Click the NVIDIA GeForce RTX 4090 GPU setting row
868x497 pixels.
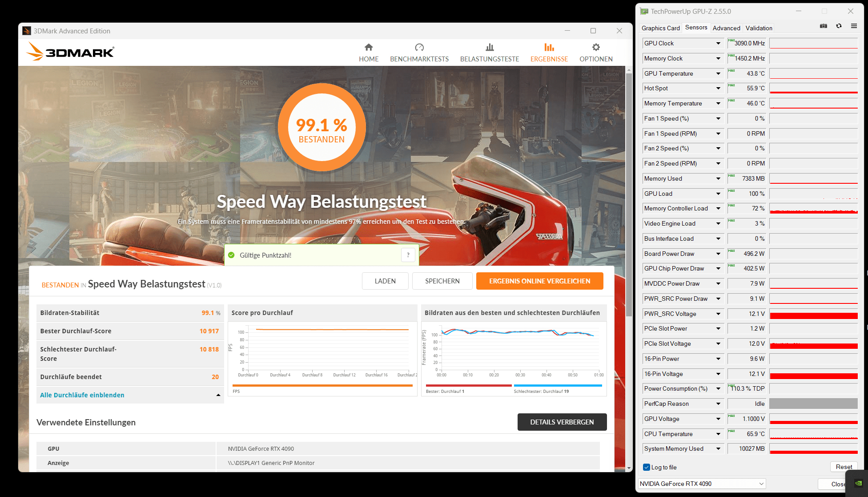point(318,449)
